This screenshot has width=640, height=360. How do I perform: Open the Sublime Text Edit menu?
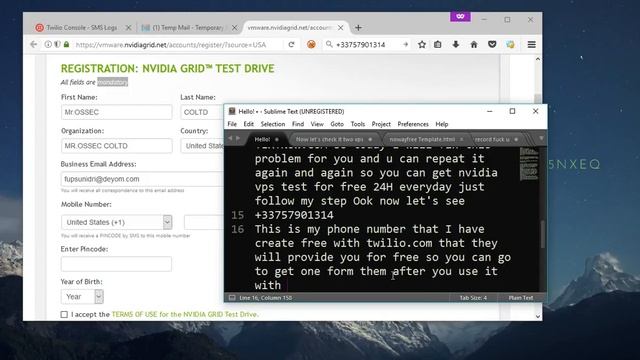(x=249, y=124)
